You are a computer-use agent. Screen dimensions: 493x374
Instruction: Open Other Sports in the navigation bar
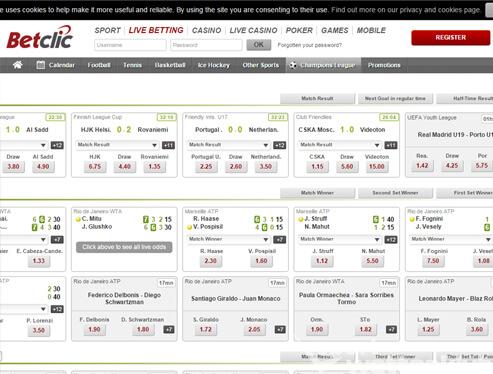coord(261,65)
